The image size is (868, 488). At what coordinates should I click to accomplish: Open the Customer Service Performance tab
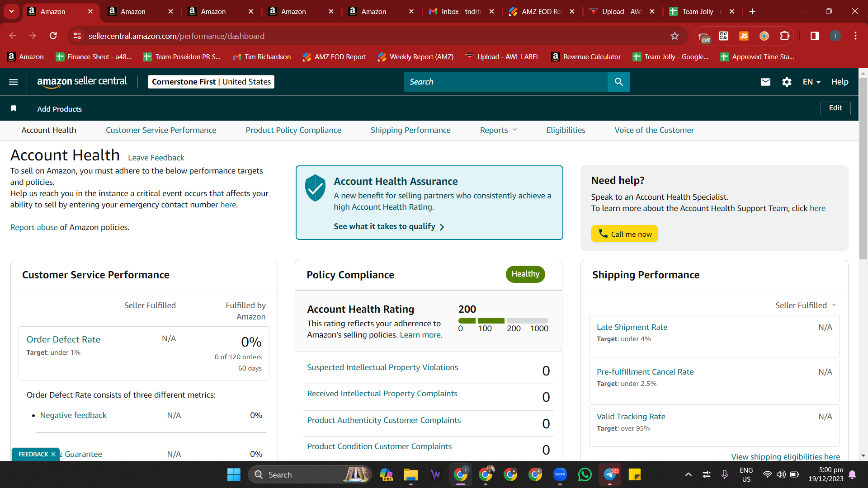tap(161, 130)
